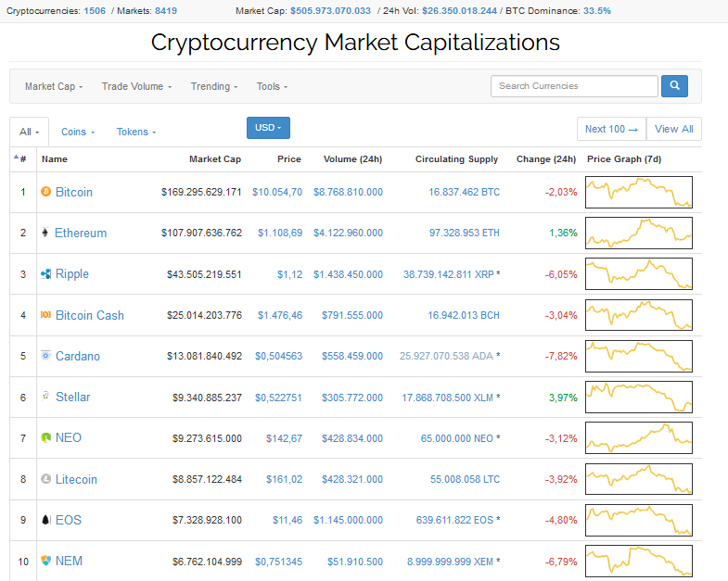
Task: Switch to the Tokens tab
Action: (x=136, y=132)
